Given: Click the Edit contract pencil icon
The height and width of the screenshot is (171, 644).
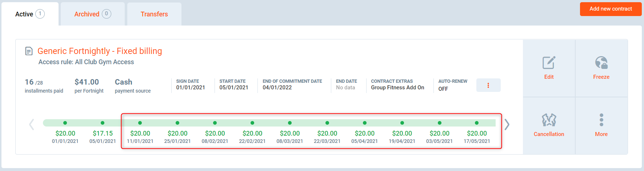Looking at the screenshot, I should click(x=549, y=63).
